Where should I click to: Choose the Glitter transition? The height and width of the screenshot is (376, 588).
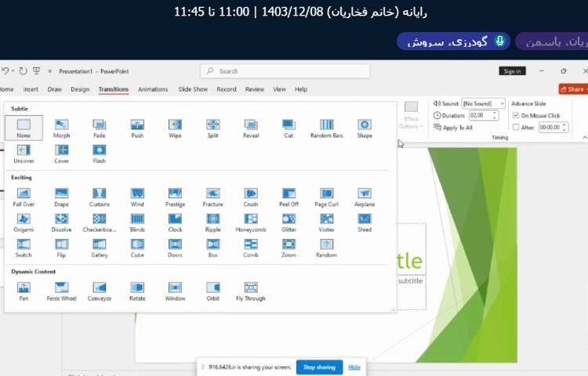click(x=289, y=222)
